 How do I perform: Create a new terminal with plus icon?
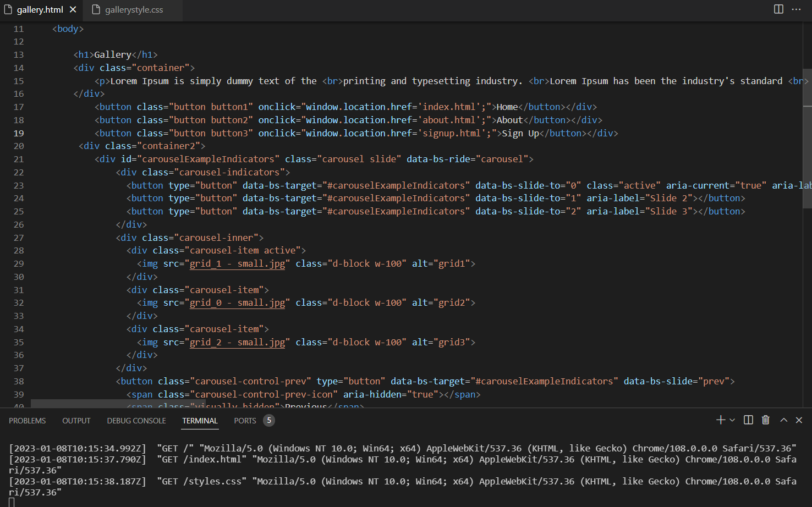(x=720, y=420)
